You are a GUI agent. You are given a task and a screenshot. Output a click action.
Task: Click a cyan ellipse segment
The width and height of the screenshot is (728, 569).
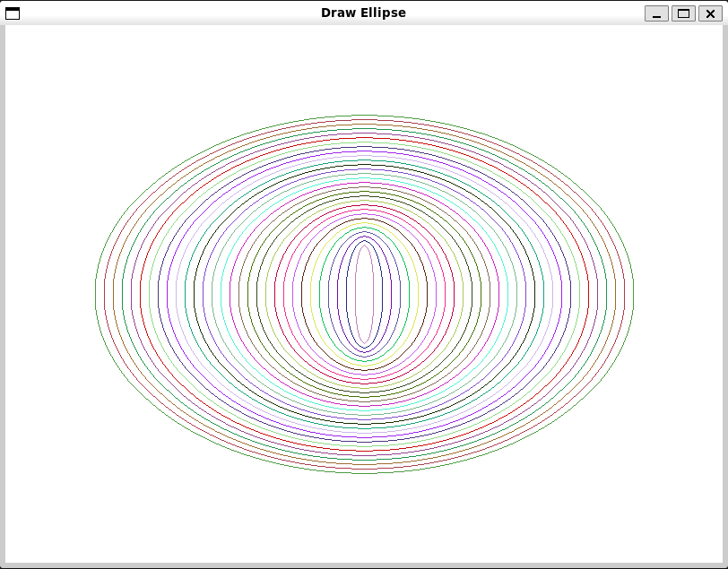pos(221,294)
